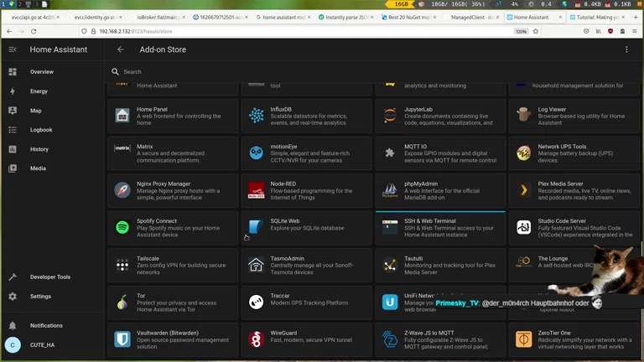Viewport: 644px width, 362px height.
Task: Open the TasmoAdmin add-on card
Action: click(x=306, y=265)
